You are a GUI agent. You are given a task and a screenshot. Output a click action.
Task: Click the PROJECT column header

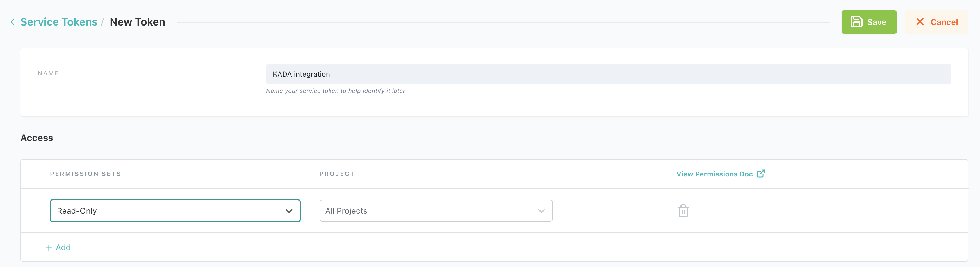(337, 174)
